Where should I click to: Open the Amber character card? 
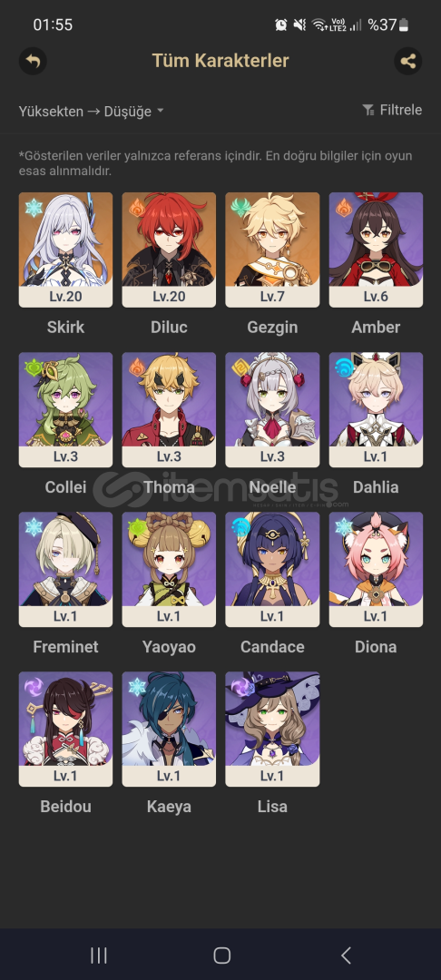376,250
